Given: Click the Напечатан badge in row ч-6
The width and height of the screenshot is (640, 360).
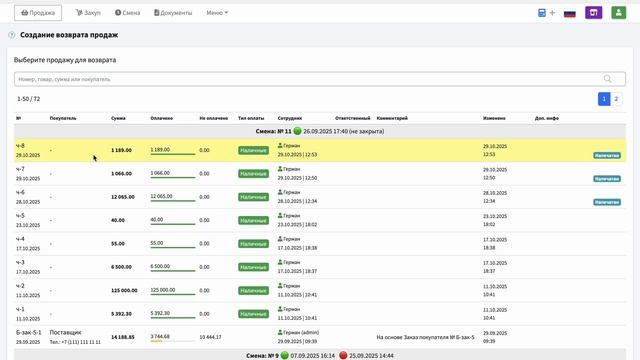Looking at the screenshot, I should (x=607, y=202).
